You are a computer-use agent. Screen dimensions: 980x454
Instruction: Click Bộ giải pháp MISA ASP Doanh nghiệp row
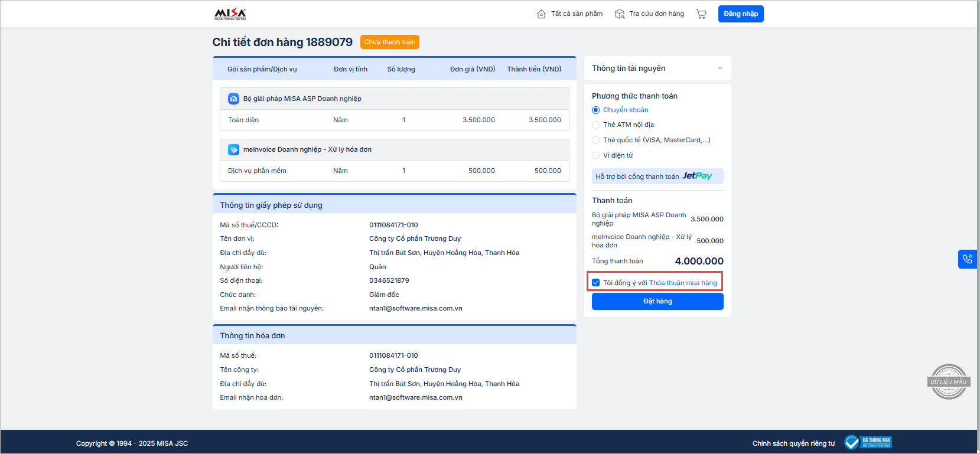click(395, 99)
